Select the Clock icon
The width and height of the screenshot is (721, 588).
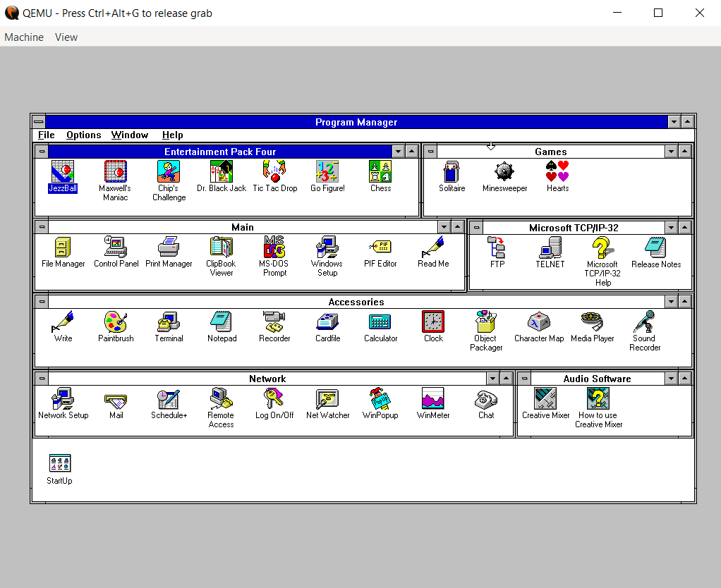[x=433, y=321]
